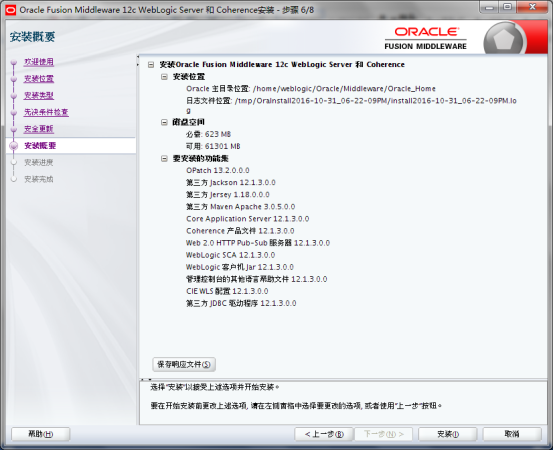
Task: Click the 安装 button to begin installation
Action: [x=448, y=434]
